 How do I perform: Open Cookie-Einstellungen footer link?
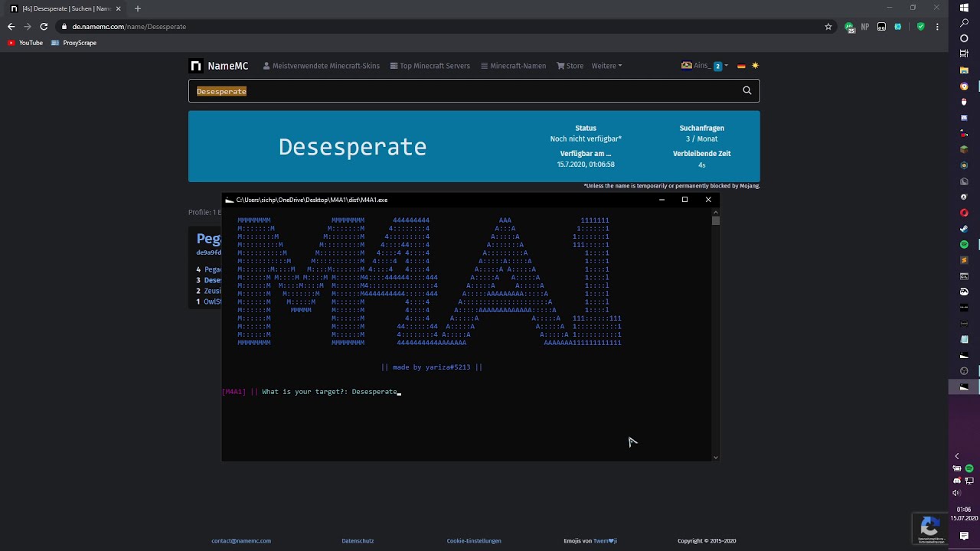pos(474,541)
